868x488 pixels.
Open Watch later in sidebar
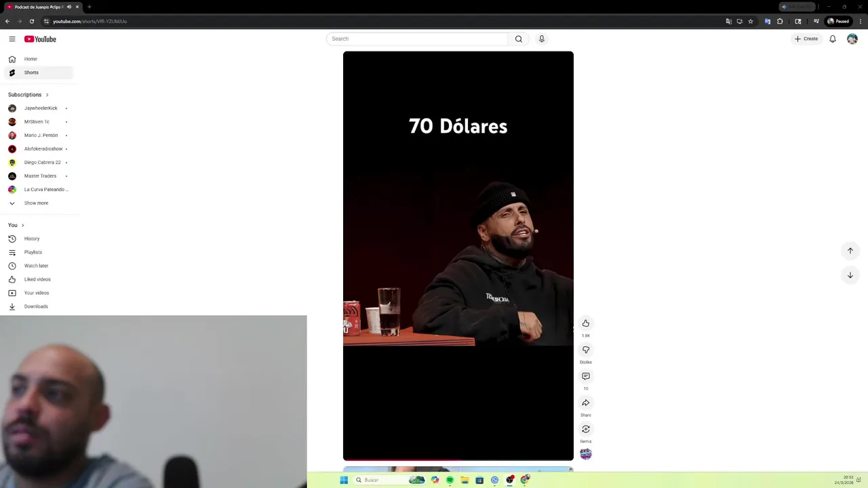(x=39, y=266)
